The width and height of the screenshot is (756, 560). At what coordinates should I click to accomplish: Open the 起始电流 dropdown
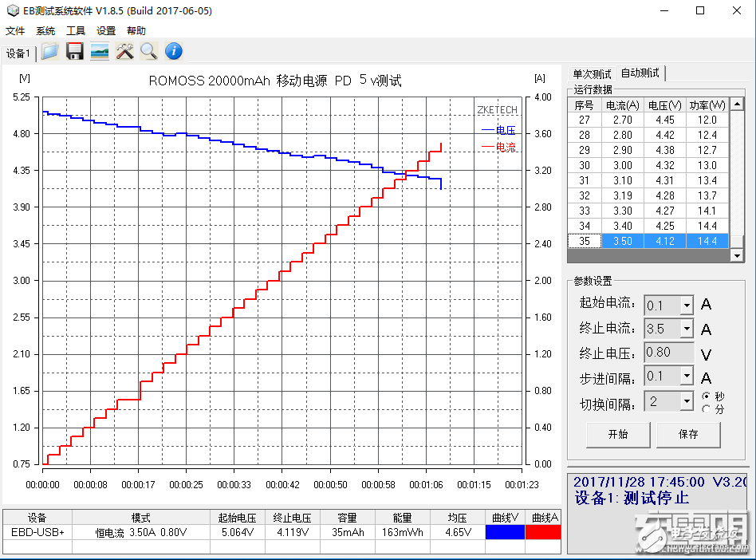point(687,305)
